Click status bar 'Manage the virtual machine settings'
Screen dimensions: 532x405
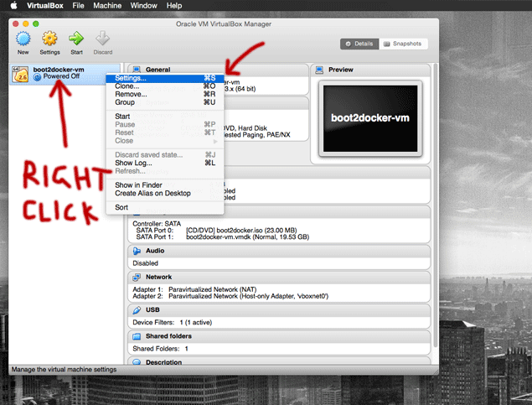click(64, 369)
